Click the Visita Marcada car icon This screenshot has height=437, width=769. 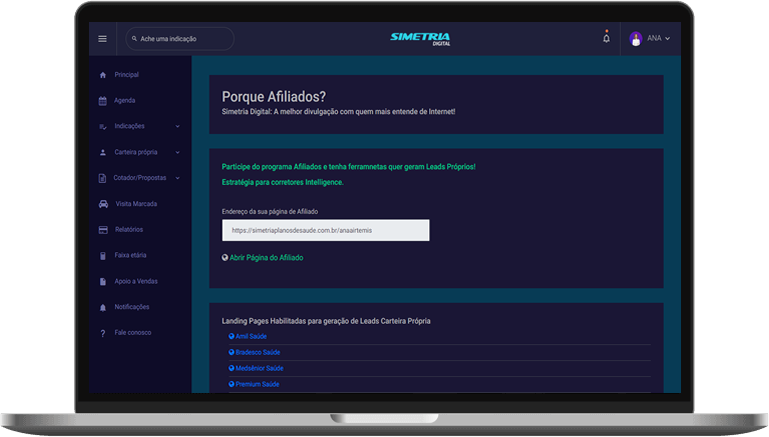tap(103, 204)
